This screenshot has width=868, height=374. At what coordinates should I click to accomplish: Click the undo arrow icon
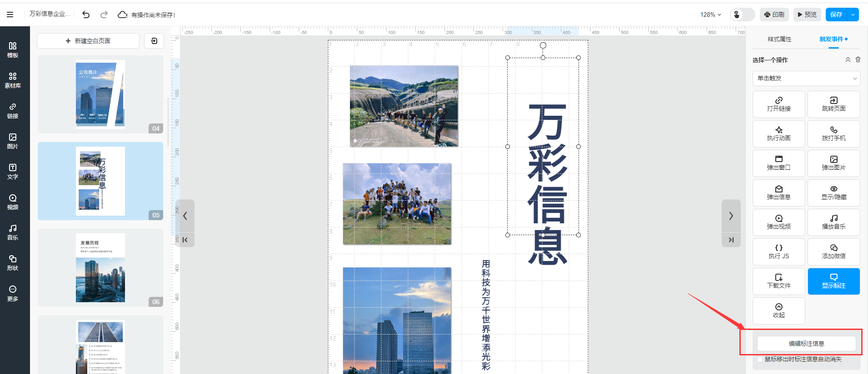[86, 15]
